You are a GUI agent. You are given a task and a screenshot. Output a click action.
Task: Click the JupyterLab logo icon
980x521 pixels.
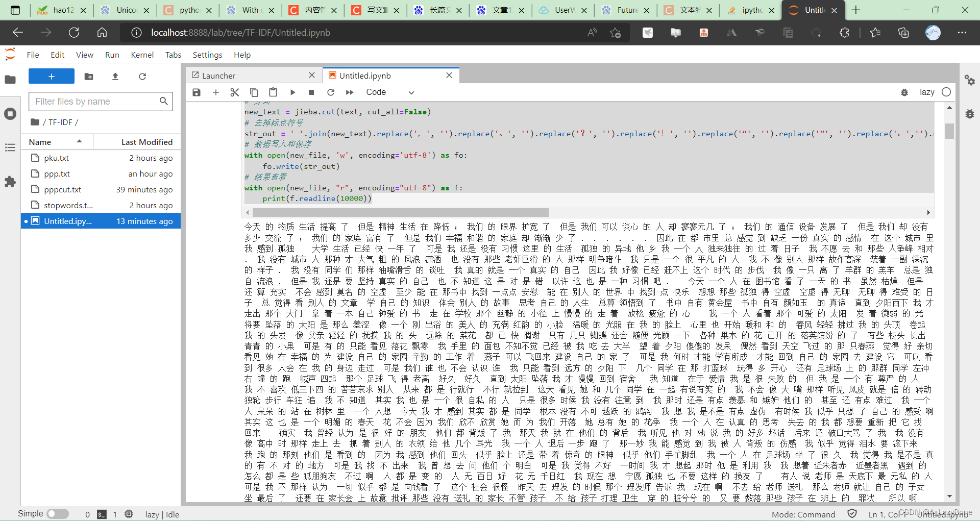(10, 54)
